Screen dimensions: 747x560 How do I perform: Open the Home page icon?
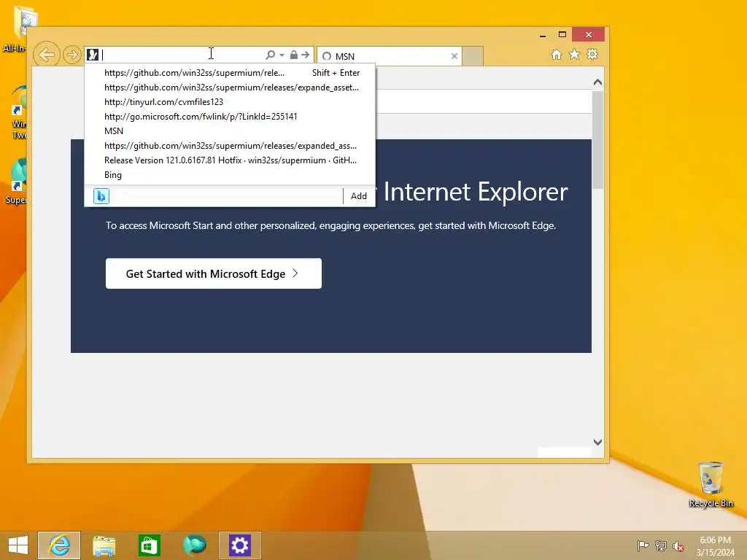(557, 54)
